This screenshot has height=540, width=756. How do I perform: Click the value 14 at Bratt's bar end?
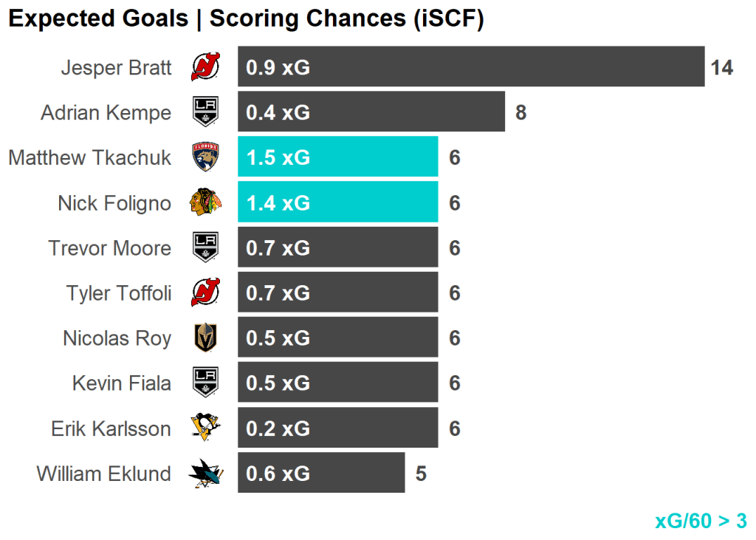click(721, 68)
